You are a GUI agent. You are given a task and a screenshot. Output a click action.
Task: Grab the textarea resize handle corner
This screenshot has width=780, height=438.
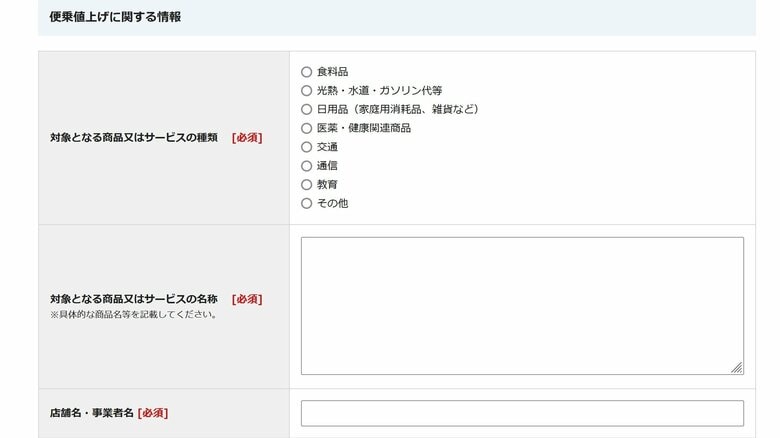coord(737,368)
